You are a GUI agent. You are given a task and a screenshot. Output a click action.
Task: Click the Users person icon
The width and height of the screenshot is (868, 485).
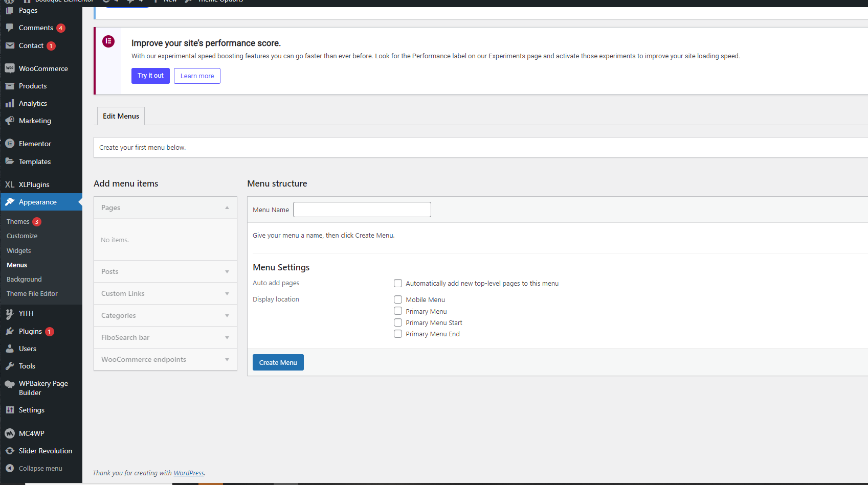pyautogui.click(x=10, y=349)
